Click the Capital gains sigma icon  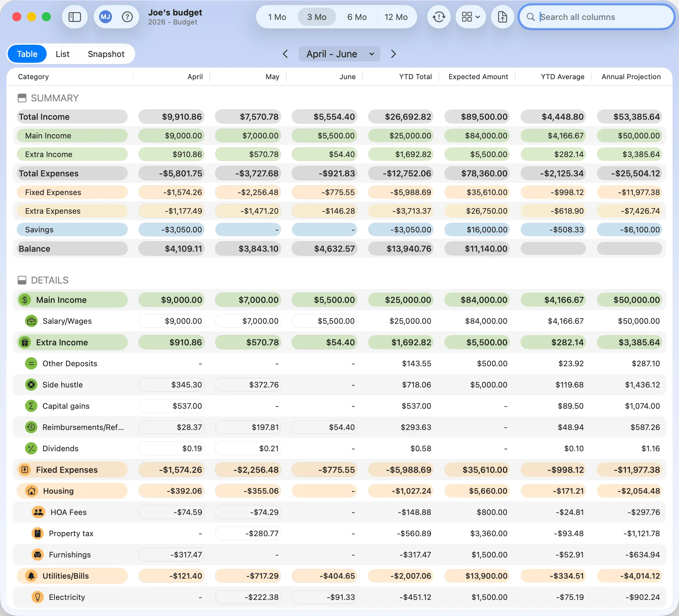click(x=31, y=406)
